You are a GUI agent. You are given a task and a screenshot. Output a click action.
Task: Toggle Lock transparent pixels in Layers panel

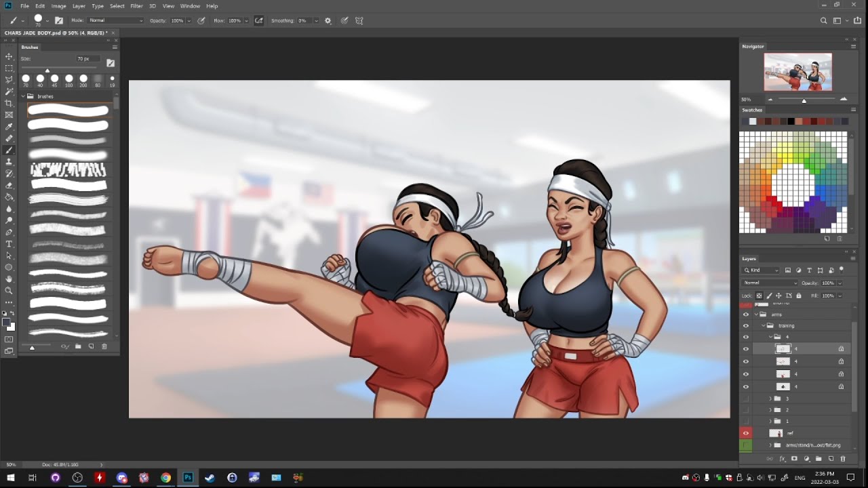759,296
